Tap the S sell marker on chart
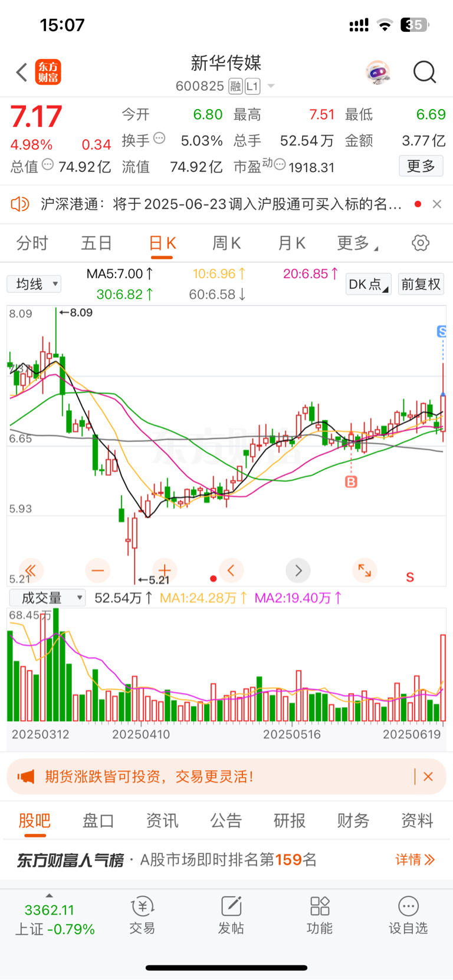This screenshot has height=980, width=453. [442, 331]
